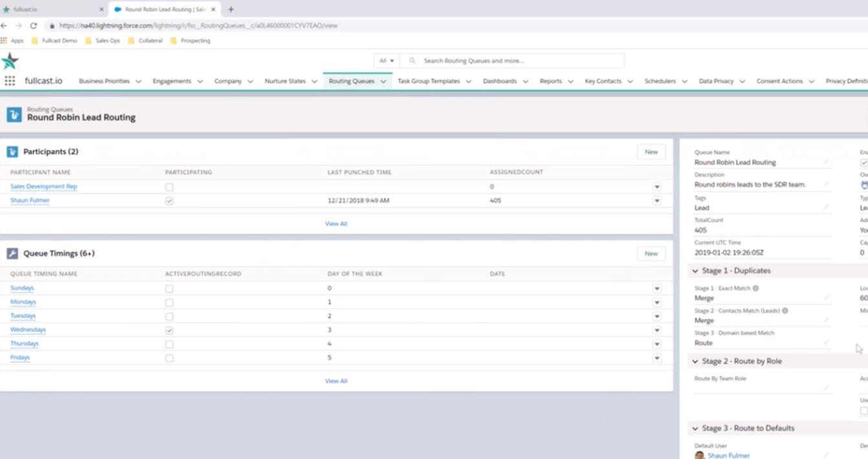This screenshot has width=868, height=459.
Task: Edit Queue Name using pencil icon
Action: [x=826, y=162]
